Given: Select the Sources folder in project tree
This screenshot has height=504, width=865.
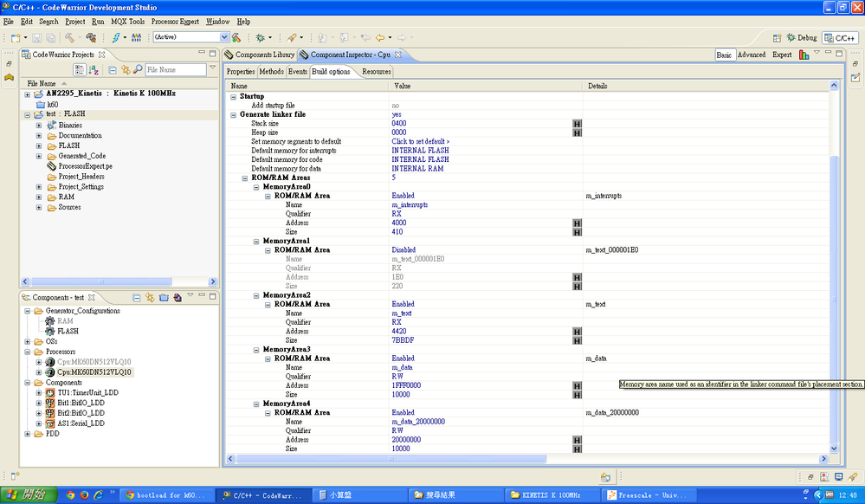Looking at the screenshot, I should (69, 208).
